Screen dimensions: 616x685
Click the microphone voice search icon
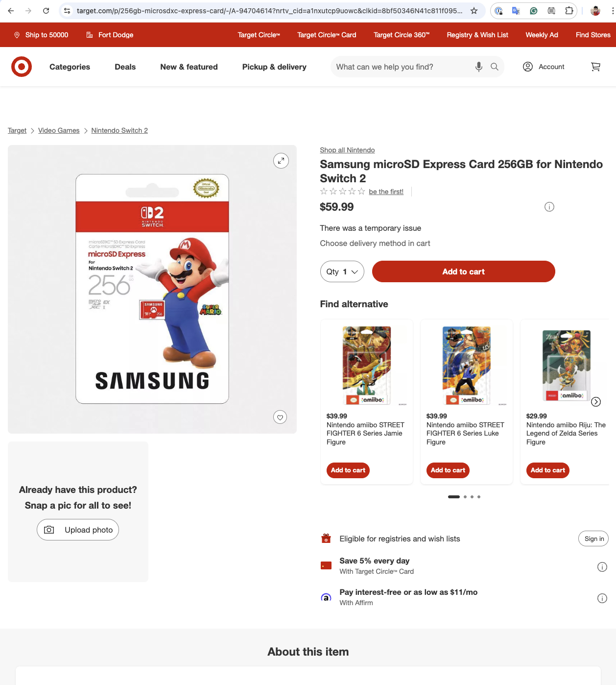tap(478, 67)
